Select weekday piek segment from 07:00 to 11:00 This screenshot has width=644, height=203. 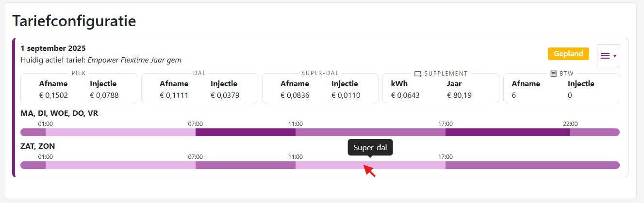click(245, 132)
